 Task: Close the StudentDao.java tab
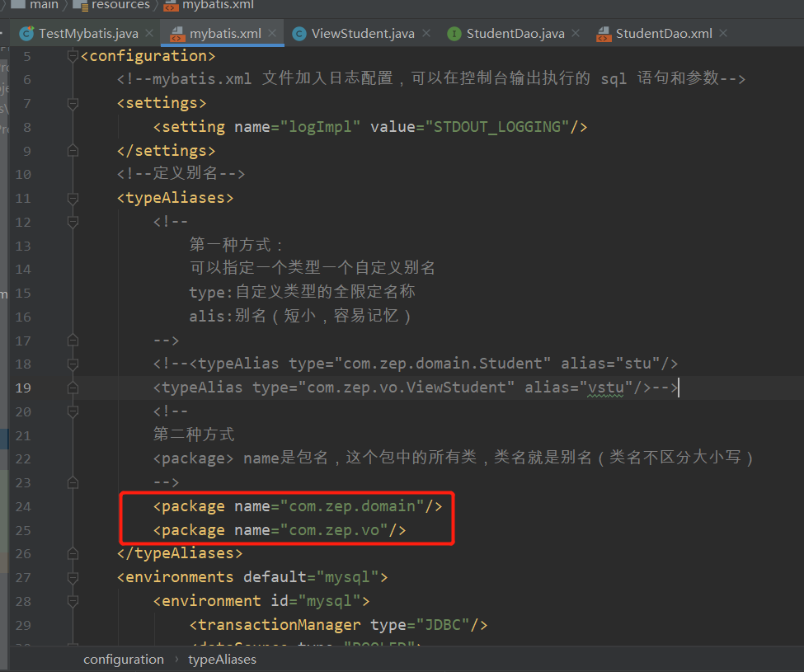tap(576, 33)
